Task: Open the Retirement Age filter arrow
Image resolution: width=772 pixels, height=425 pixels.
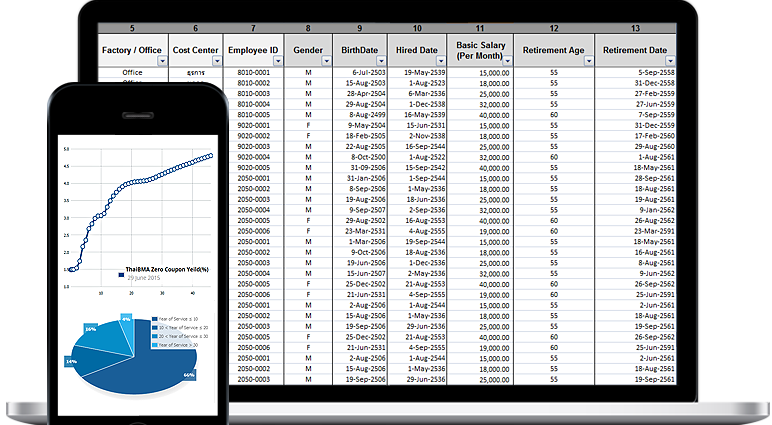Action: (588, 61)
